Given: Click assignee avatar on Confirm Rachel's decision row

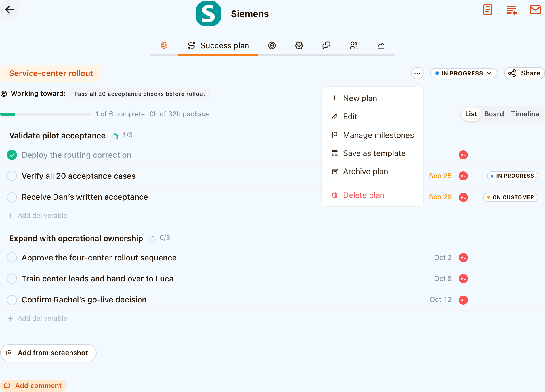Looking at the screenshot, I should (x=463, y=300).
